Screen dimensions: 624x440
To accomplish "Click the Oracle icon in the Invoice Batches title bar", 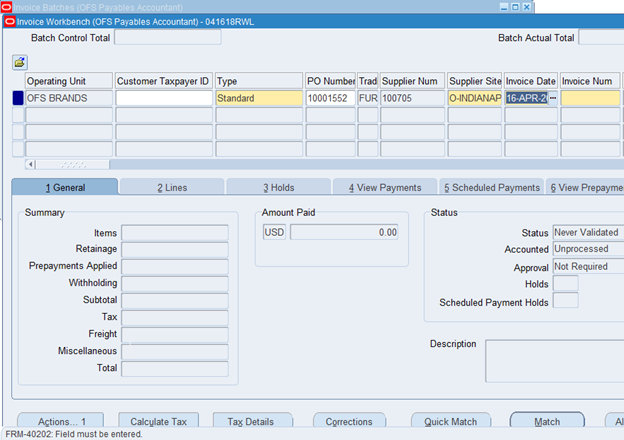I will 6,7.
